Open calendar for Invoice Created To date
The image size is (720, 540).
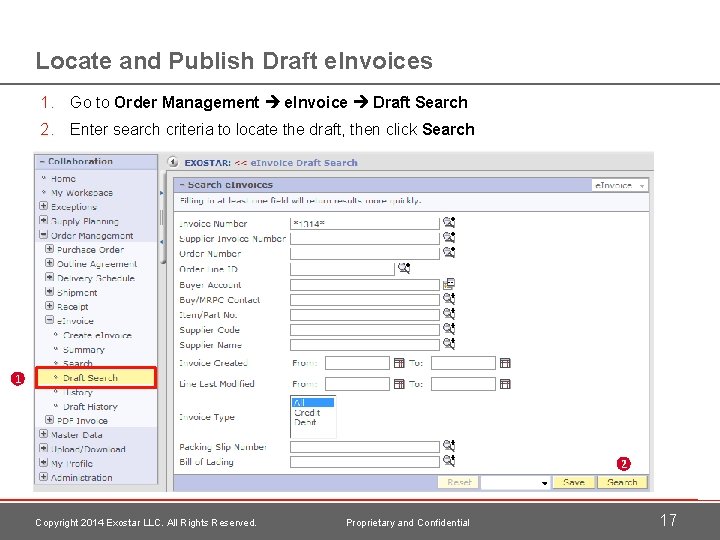(505, 363)
